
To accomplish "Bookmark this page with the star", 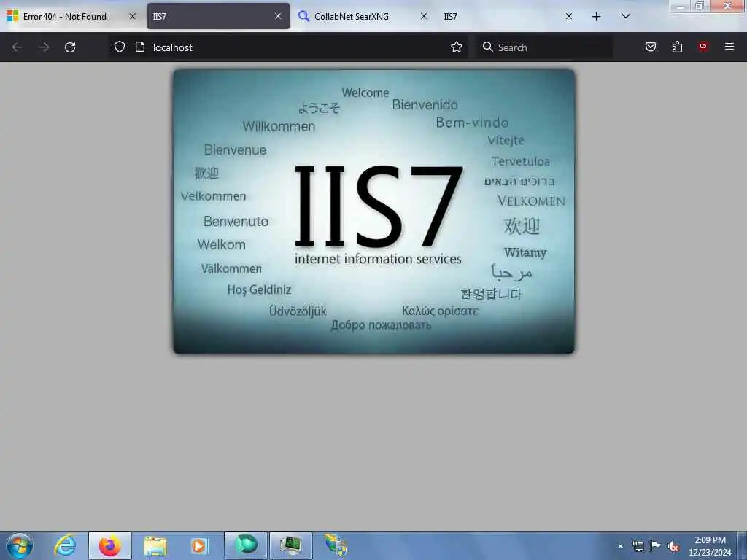I will [457, 47].
